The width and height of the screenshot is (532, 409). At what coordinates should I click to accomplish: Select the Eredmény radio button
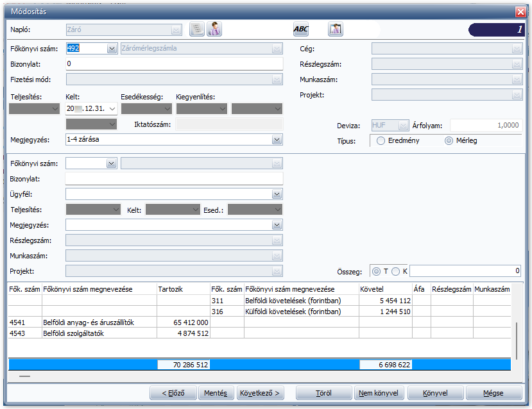point(381,140)
